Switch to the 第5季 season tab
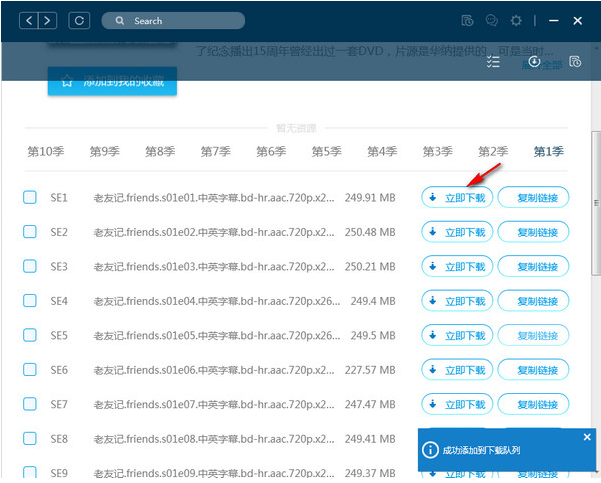601x483 pixels. (x=326, y=151)
